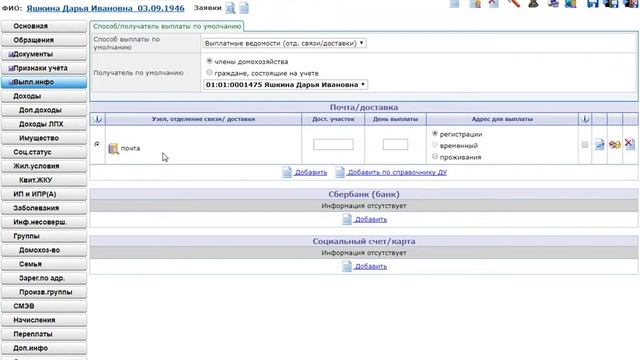
Task: Open Имущество section
Action: (44, 138)
